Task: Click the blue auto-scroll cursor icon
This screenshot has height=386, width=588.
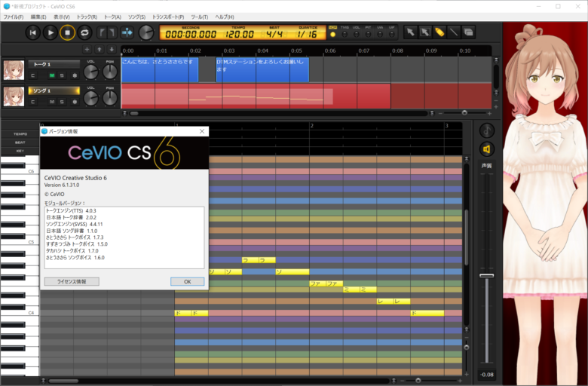Action: tap(127, 32)
